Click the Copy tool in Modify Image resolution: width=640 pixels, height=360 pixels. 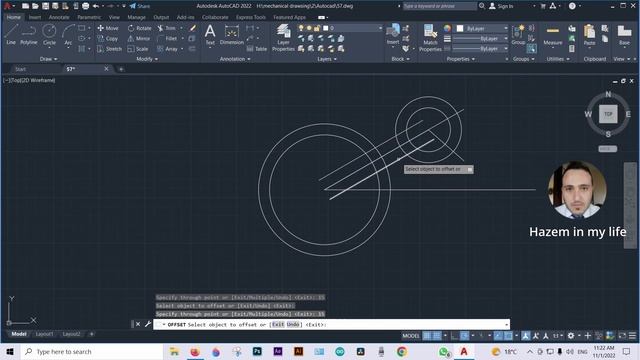[108, 38]
